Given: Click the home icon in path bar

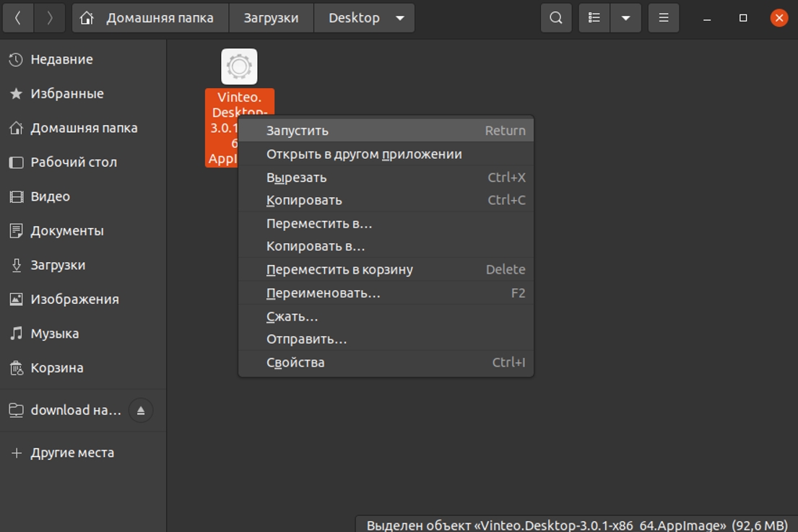Looking at the screenshot, I should (x=87, y=18).
